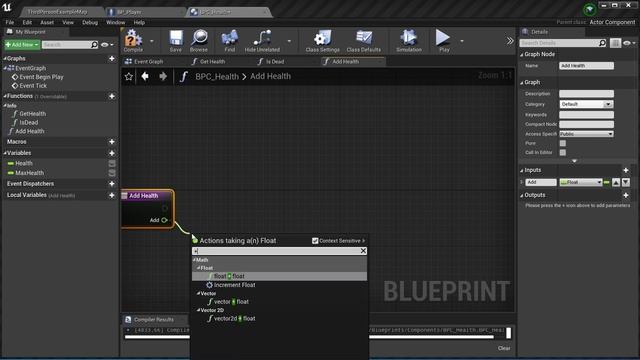Click the function Name field
Viewport: 640px width, 360px height.
586,65
